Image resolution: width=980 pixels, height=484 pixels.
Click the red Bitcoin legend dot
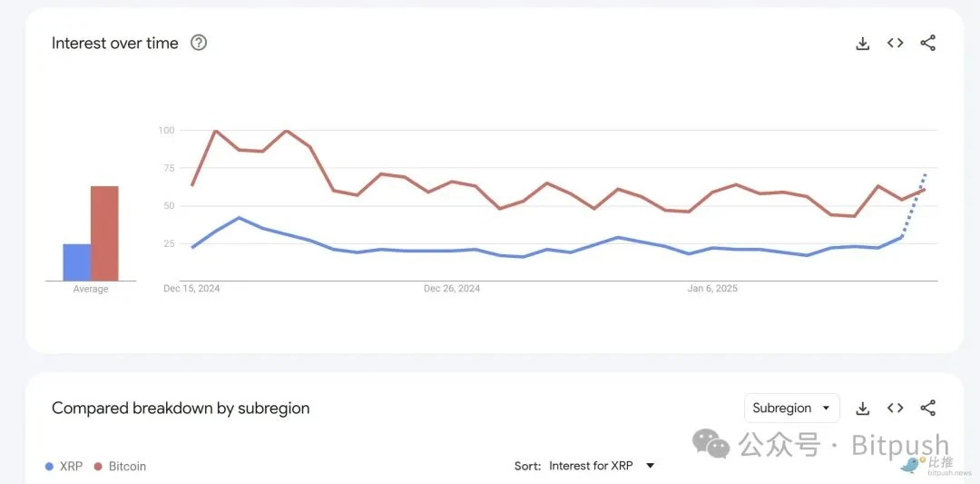[98, 467]
